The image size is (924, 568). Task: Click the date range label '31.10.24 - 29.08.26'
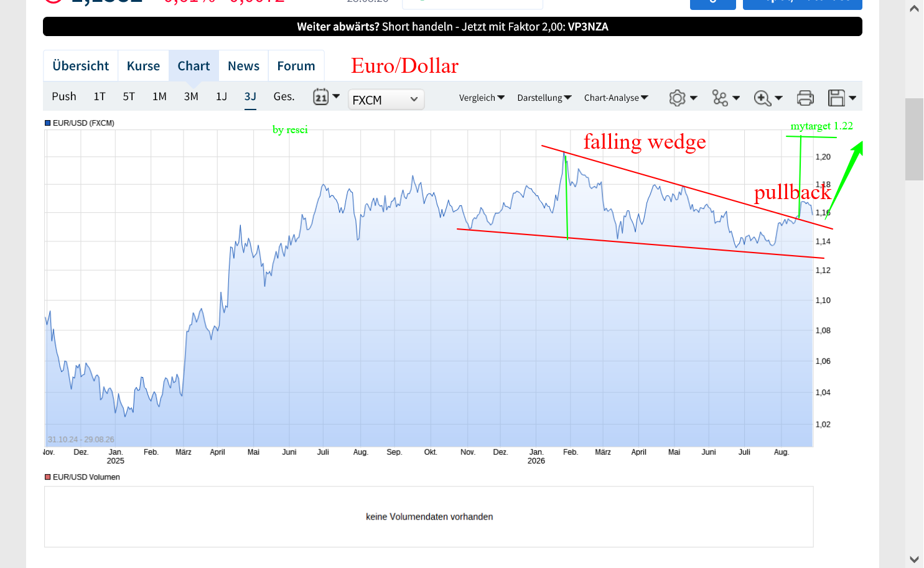pos(81,439)
